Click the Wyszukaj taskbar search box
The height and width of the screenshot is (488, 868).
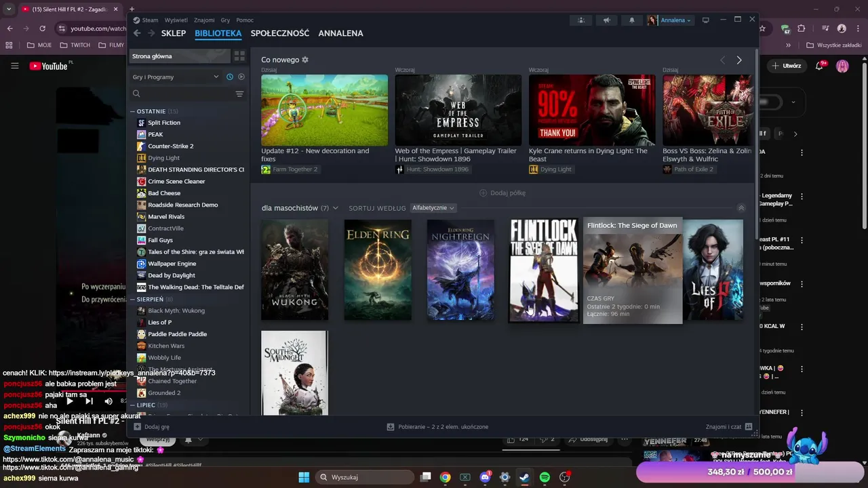pyautogui.click(x=363, y=477)
